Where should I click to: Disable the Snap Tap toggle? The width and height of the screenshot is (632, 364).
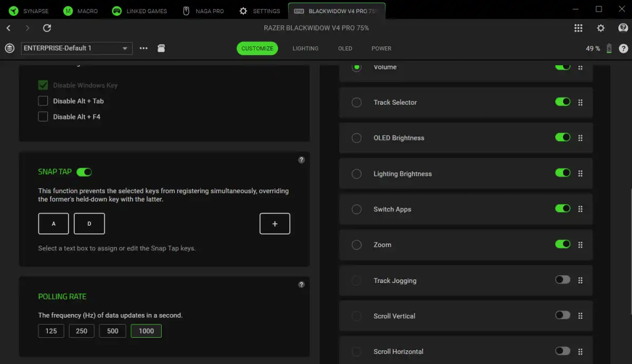point(84,171)
